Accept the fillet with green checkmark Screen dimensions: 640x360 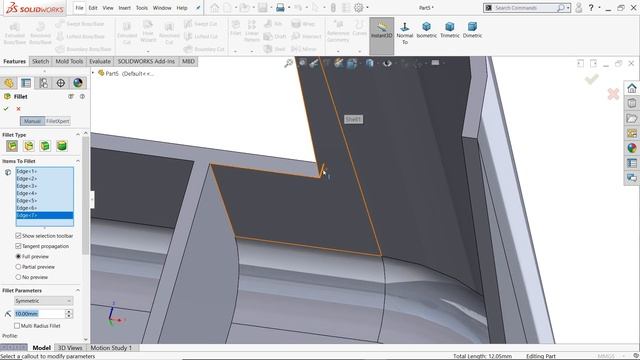point(6,109)
